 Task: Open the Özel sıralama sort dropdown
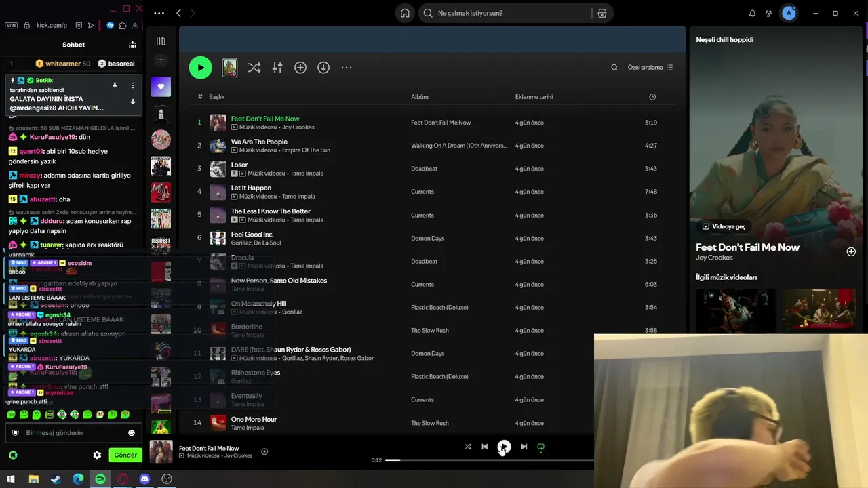[x=650, y=68]
